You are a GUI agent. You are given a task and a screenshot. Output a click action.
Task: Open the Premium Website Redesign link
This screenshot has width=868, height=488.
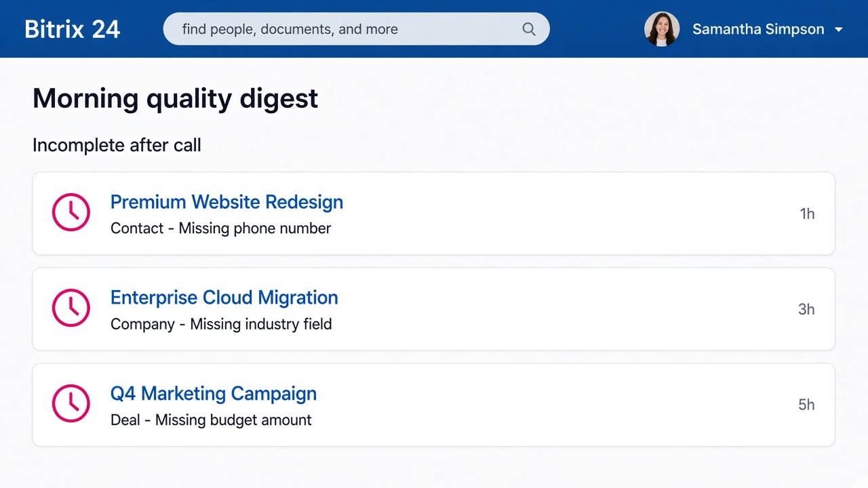pos(226,202)
